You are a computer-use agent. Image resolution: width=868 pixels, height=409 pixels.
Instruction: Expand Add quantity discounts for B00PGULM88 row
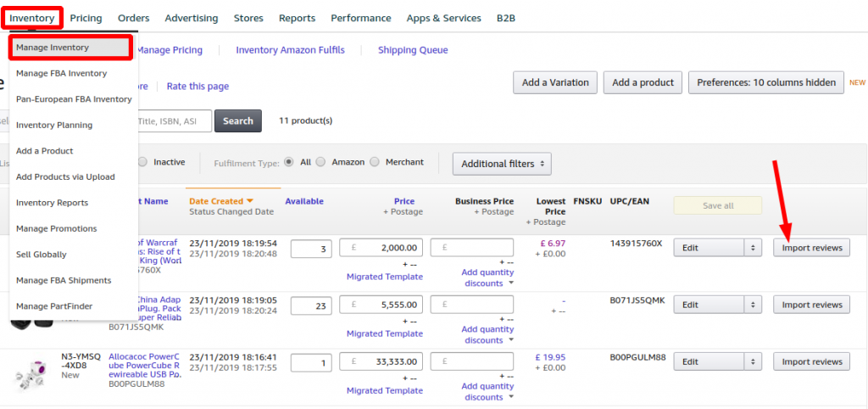(487, 392)
